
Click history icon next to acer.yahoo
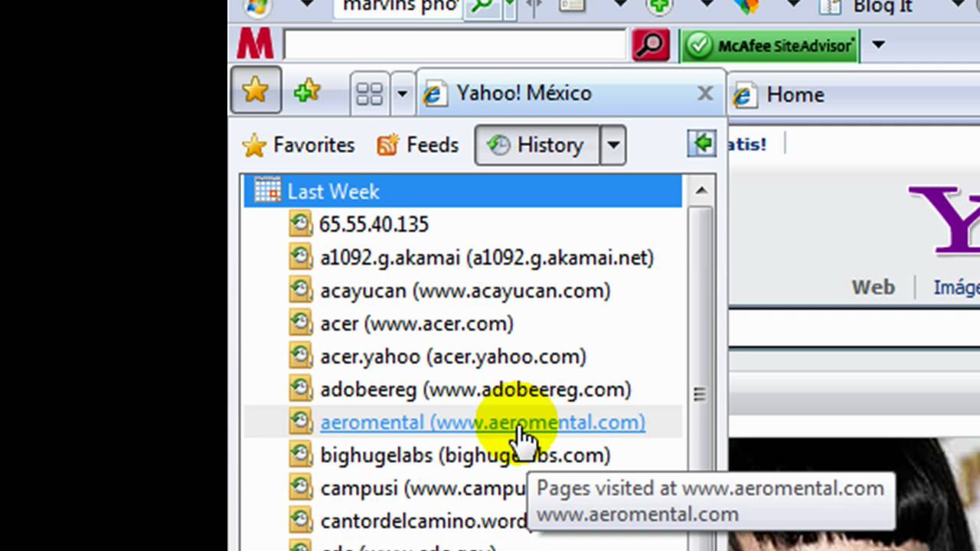[301, 355]
